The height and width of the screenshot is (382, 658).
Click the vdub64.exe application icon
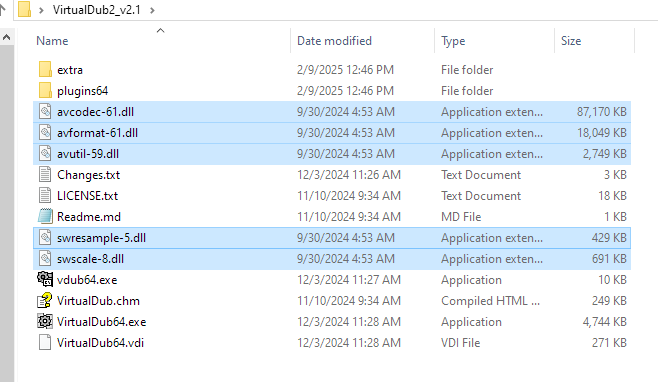pyautogui.click(x=45, y=280)
